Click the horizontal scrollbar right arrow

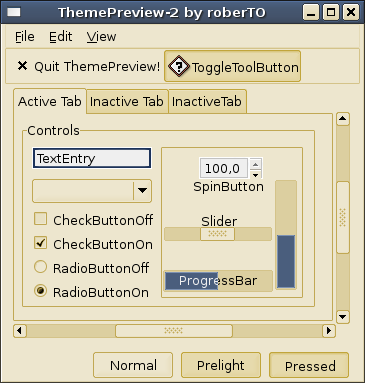pos(329,331)
